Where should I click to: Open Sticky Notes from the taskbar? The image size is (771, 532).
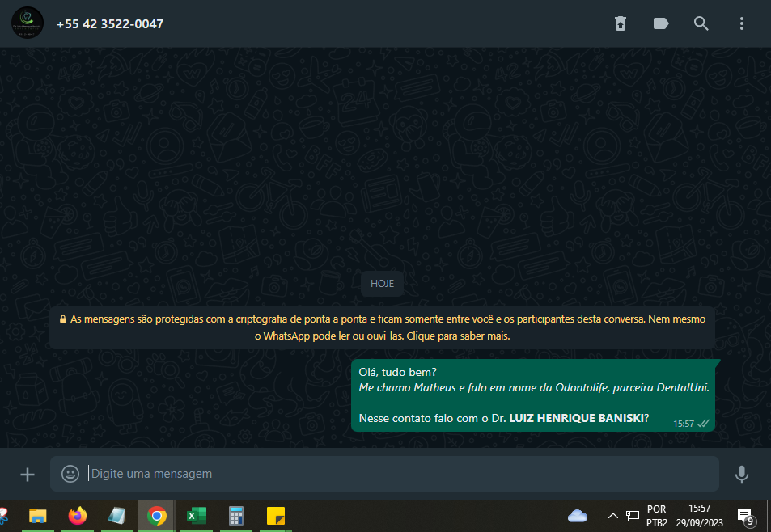point(275,516)
